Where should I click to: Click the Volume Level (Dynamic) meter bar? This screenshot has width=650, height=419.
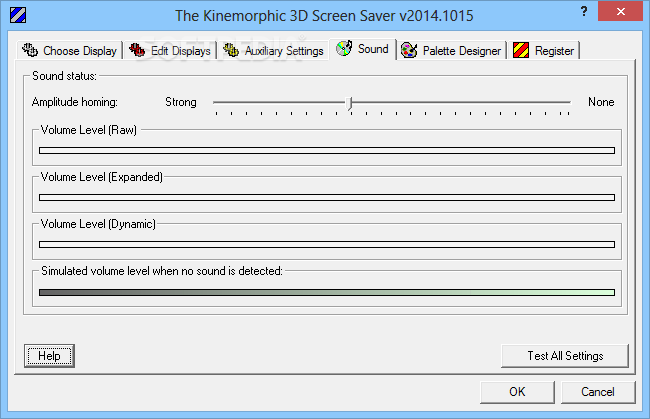click(327, 245)
